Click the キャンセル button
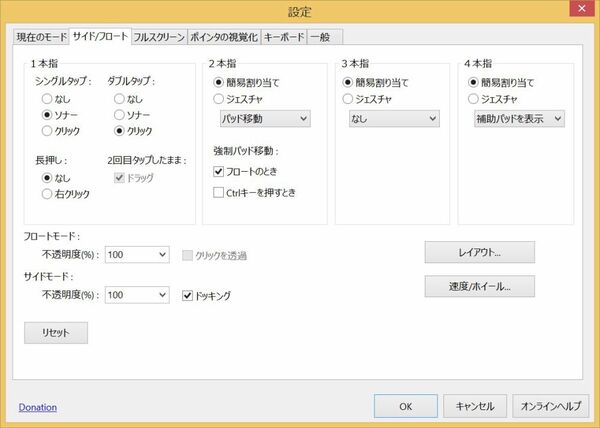This screenshot has height=428, width=600. [475, 406]
